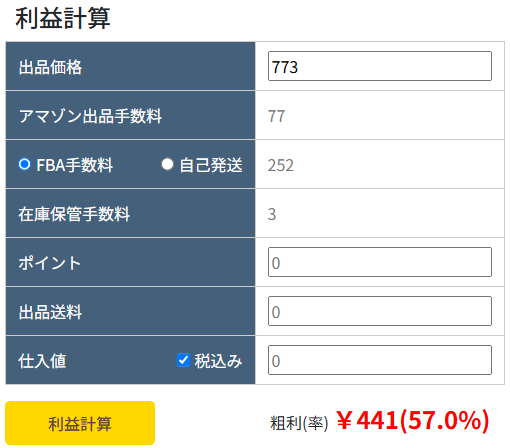Choose the 自己発送 radio option

click(167, 164)
